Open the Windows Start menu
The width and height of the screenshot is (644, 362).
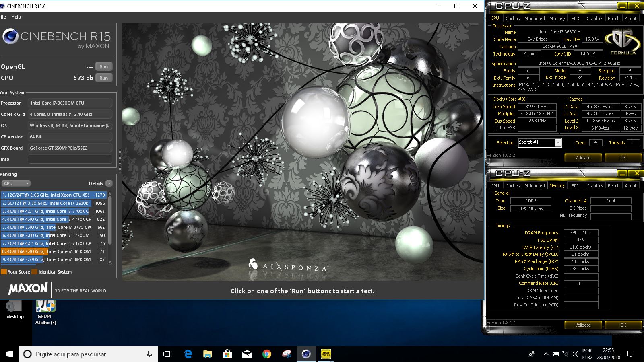(x=10, y=354)
